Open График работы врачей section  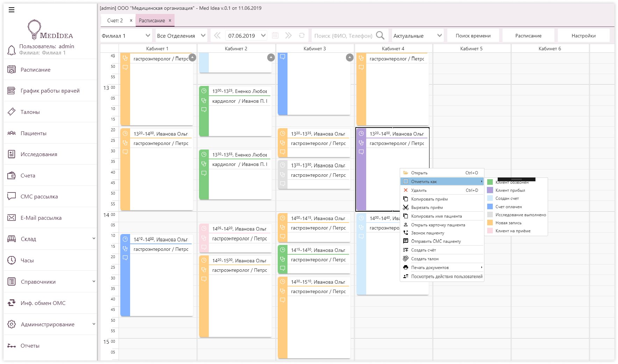pos(50,91)
